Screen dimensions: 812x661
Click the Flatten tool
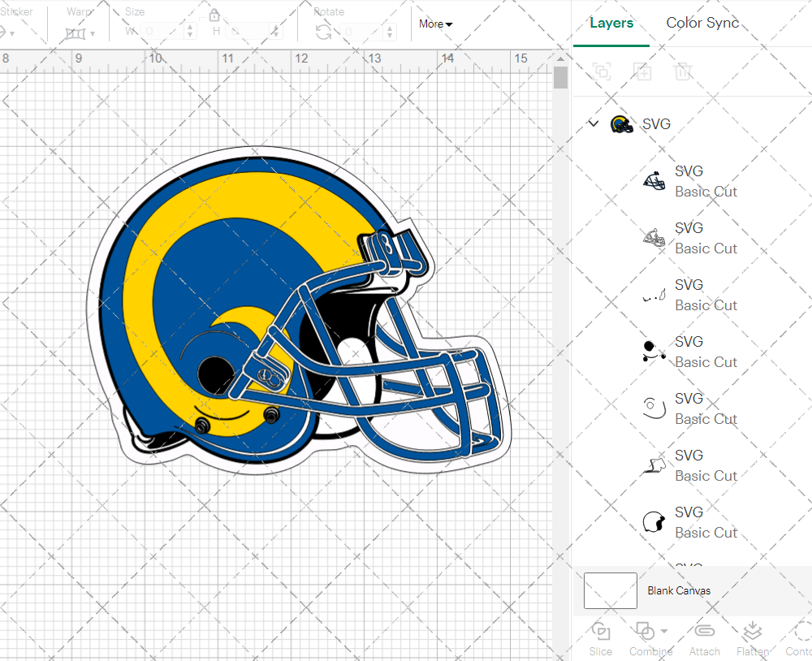point(753,639)
